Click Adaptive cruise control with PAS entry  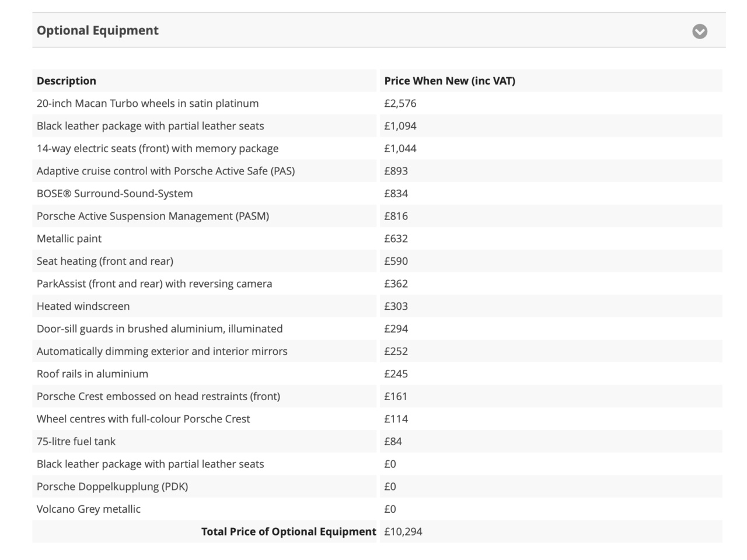click(x=166, y=171)
